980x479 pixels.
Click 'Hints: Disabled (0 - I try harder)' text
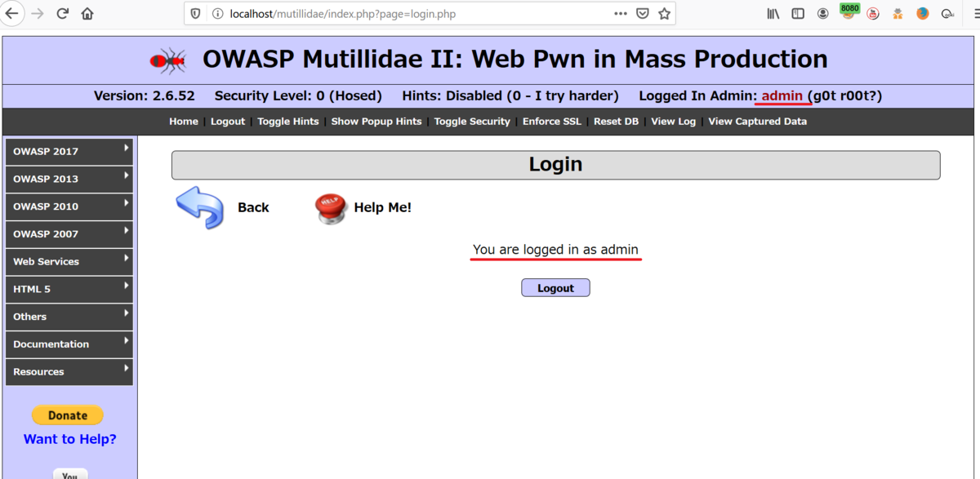pyautogui.click(x=510, y=95)
